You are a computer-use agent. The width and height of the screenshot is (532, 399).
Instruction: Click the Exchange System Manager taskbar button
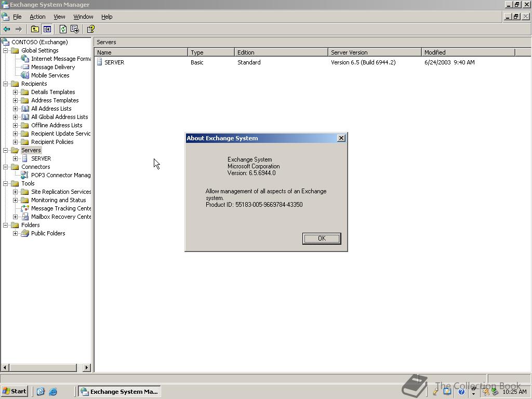point(119,392)
